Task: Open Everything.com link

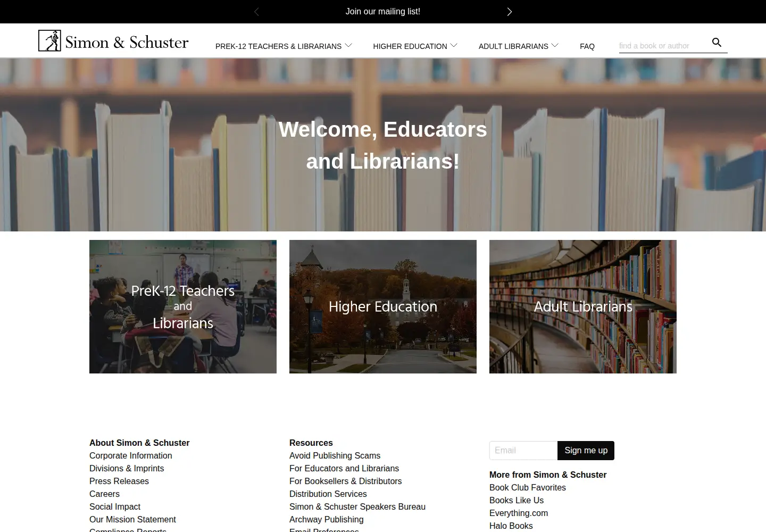Action: pyautogui.click(x=519, y=513)
